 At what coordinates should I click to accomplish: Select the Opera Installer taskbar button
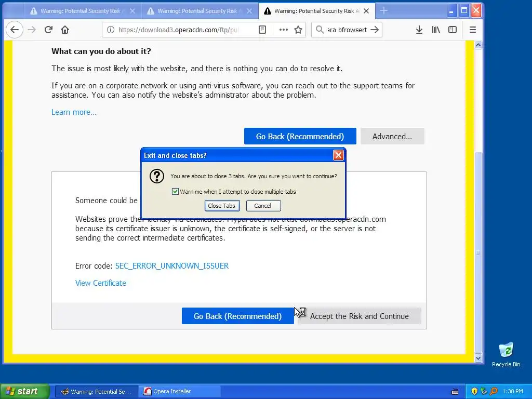(x=179, y=391)
